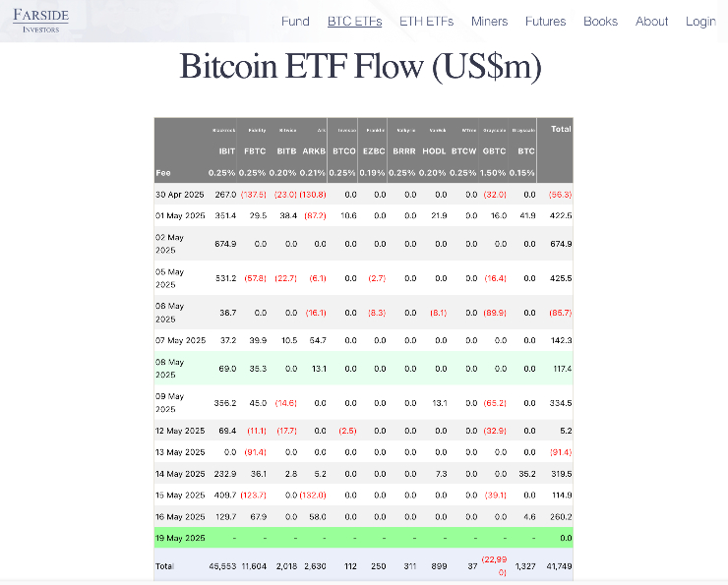Click the HODL column header
The image size is (728, 585).
click(434, 151)
